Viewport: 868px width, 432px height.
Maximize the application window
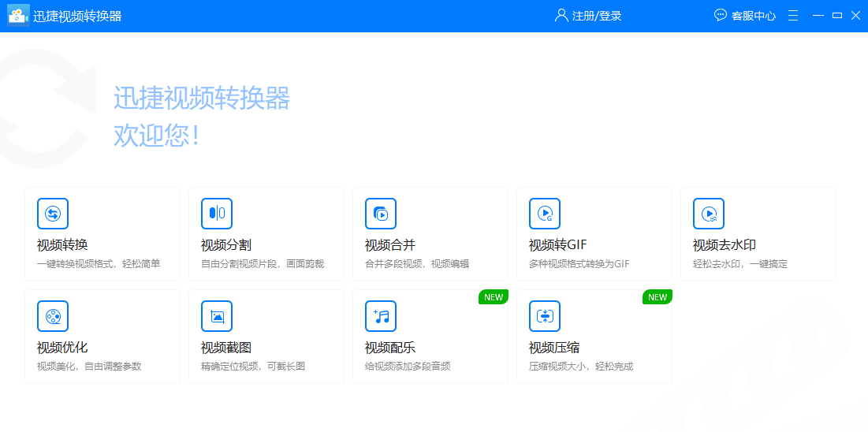(837, 16)
